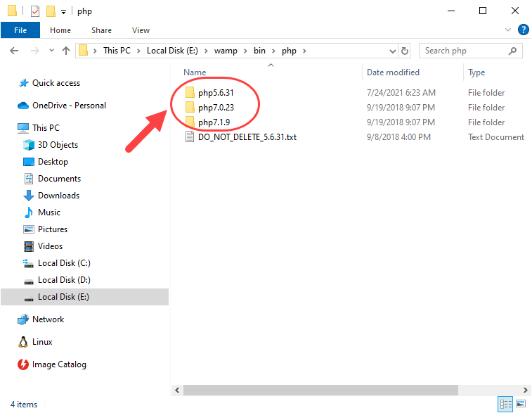Viewport: 532px width, 413px height.
Task: Navigate to This PC in breadcrumb
Action: coord(117,51)
